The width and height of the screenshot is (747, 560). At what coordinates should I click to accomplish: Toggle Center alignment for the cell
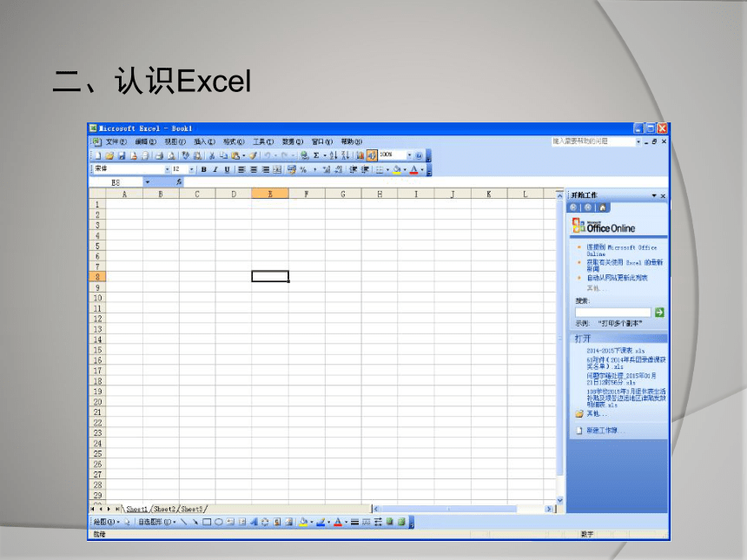point(254,169)
